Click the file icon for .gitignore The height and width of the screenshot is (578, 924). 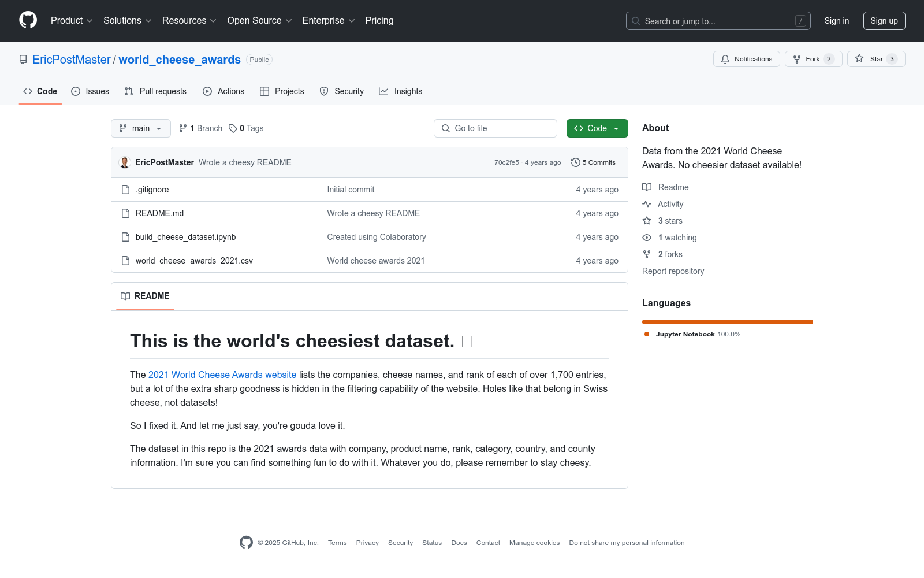(125, 190)
